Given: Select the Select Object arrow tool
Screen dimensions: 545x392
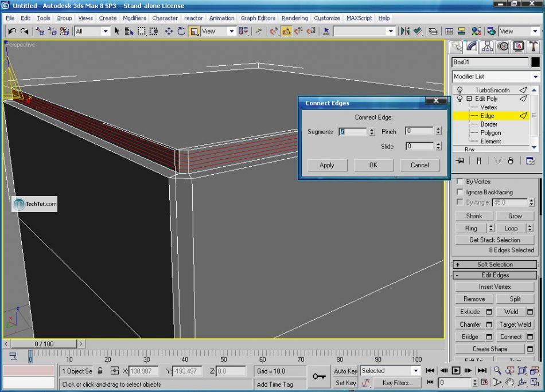Looking at the screenshot, I should (117, 32).
